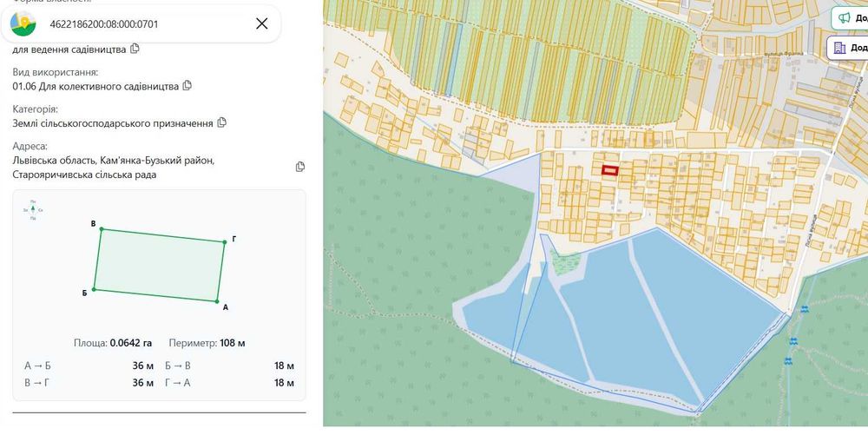Viewport: 868px width, 435px height.
Task: Click the building 'Дод' button on map
Action: pyautogui.click(x=847, y=48)
